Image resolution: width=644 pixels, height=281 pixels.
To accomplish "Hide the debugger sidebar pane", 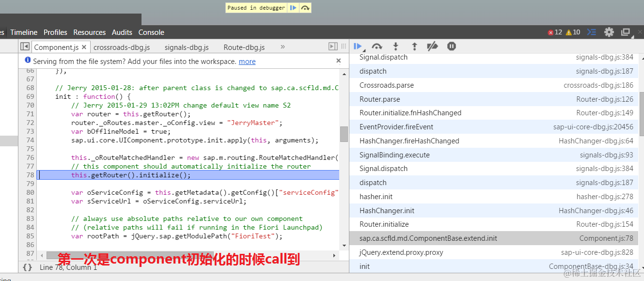I will click(x=333, y=47).
